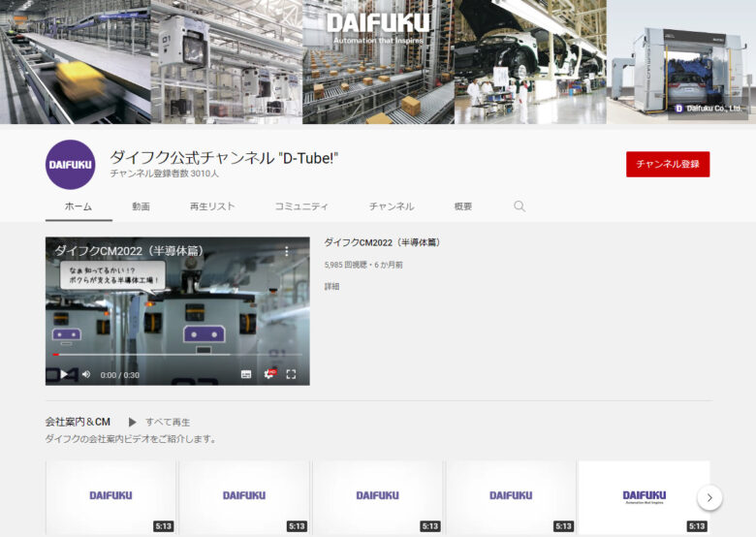Click すべて再生 to play all
Viewport: 756px width, 537px height.
tap(168, 423)
